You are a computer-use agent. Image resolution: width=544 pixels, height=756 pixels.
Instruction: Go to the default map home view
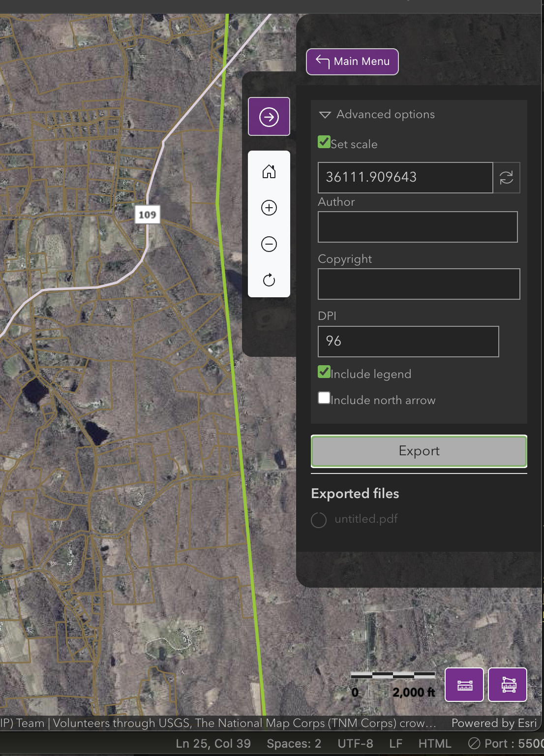pos(269,171)
